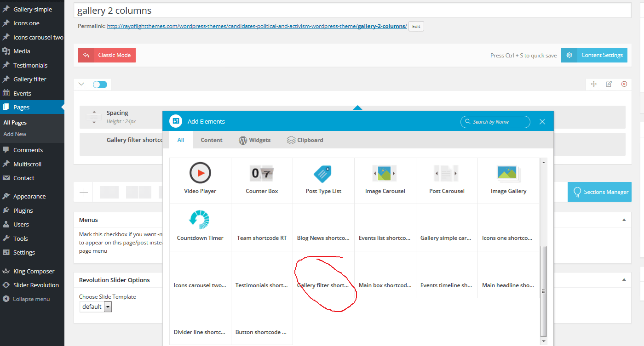Select the Video Player element icon

(200, 174)
